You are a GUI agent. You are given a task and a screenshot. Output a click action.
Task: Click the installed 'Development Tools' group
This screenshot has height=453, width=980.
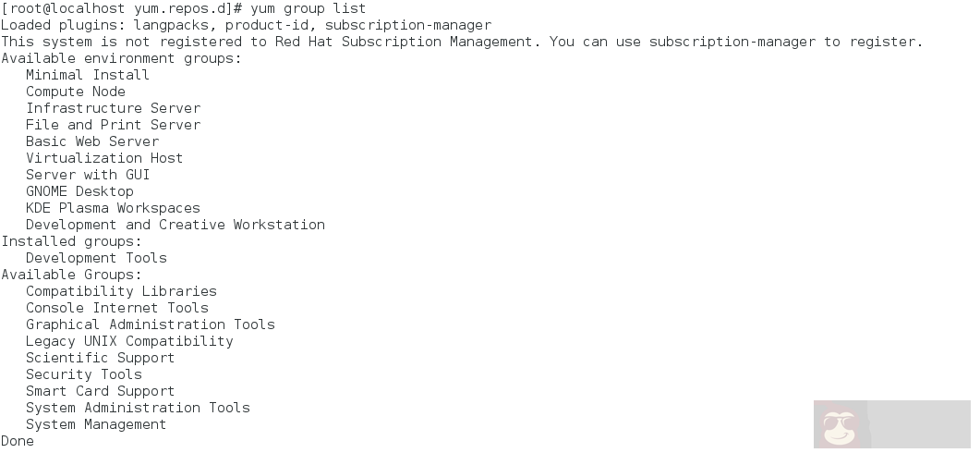pos(96,258)
